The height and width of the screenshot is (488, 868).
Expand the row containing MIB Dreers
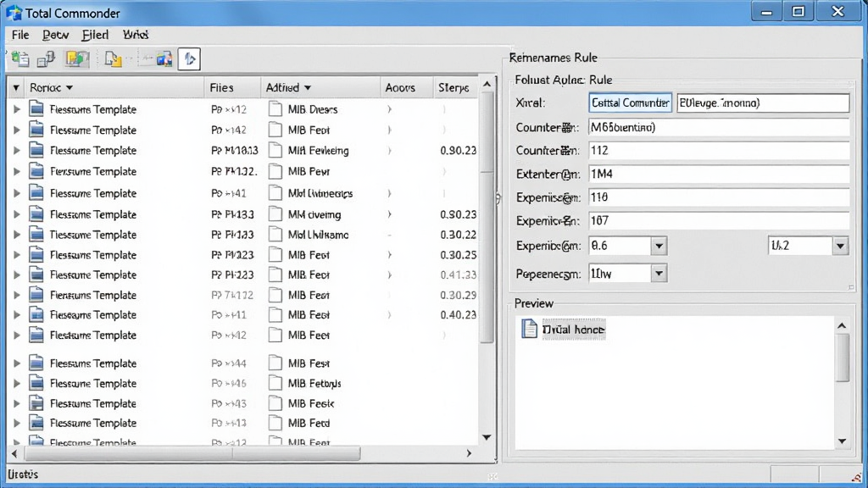[17, 109]
